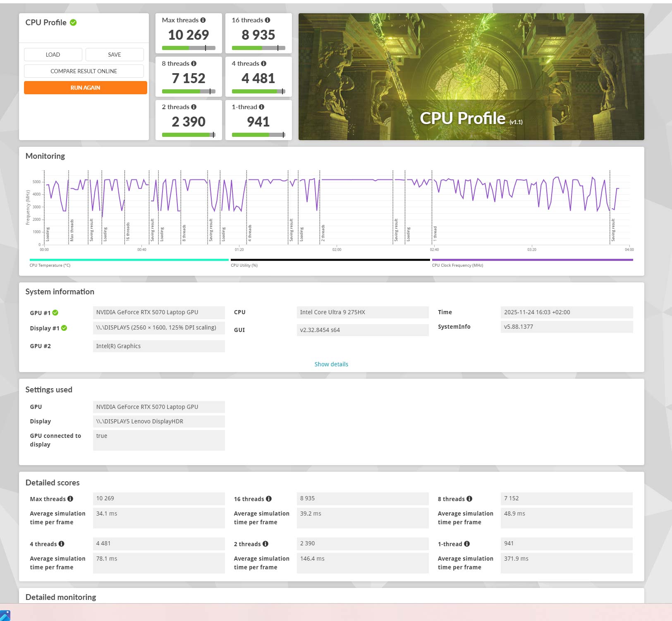Open COMPARE RESULT ONLINE

click(x=84, y=71)
